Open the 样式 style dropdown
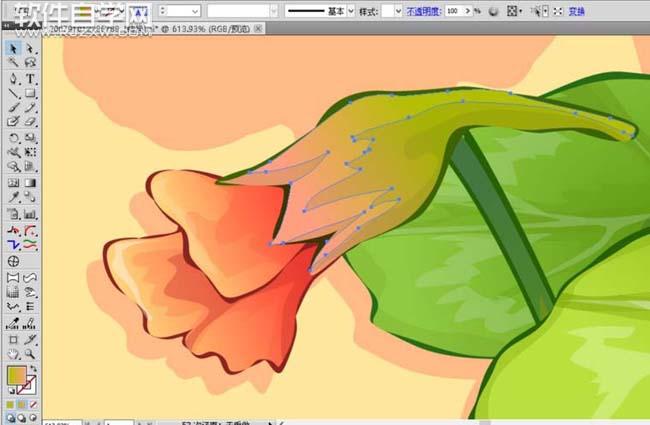 coord(396,11)
